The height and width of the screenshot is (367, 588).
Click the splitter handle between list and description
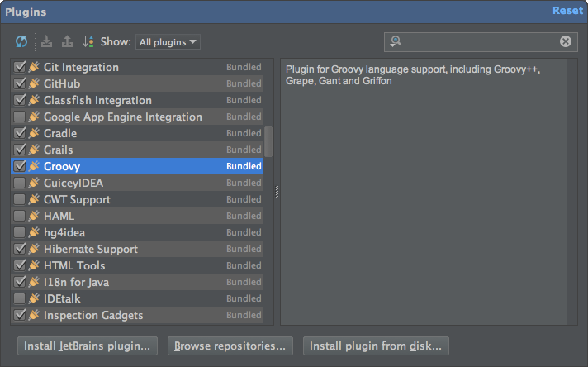tap(277, 192)
